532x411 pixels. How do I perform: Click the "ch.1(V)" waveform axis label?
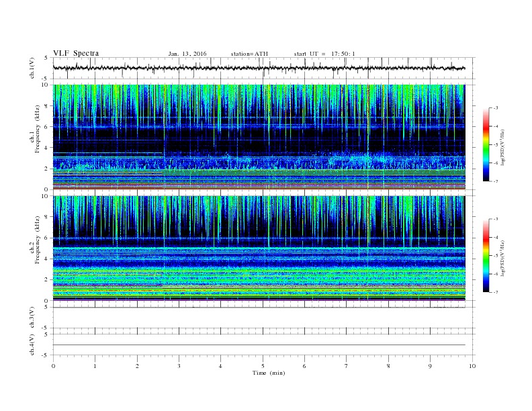click(32, 68)
